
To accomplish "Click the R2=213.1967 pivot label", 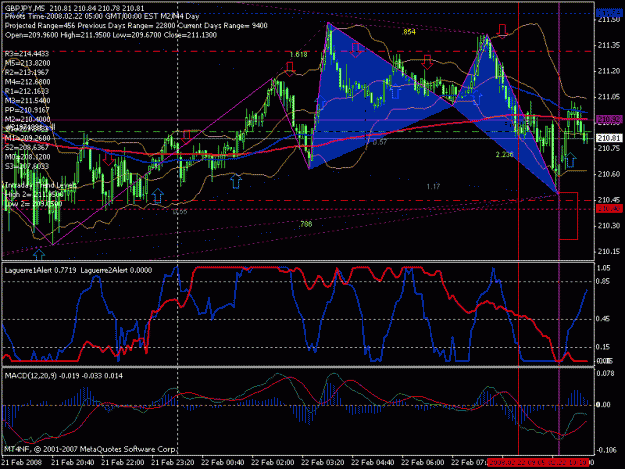I will tap(27, 72).
